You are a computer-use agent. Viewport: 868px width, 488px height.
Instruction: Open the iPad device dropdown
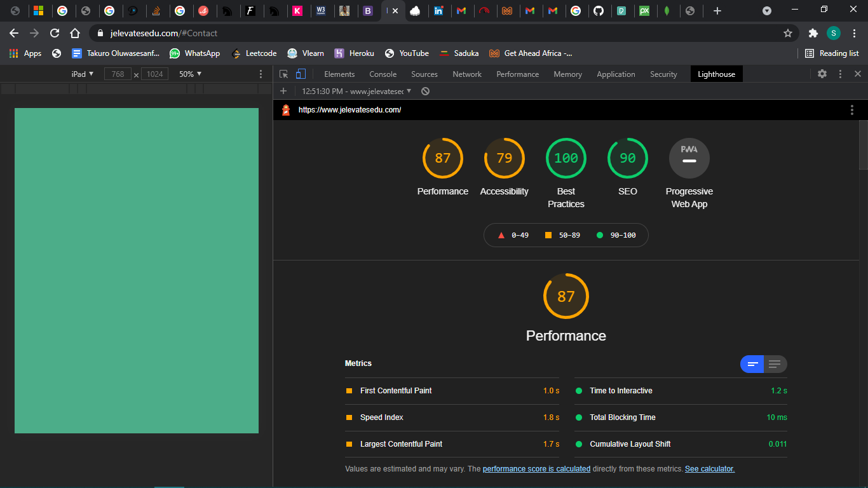click(83, 74)
